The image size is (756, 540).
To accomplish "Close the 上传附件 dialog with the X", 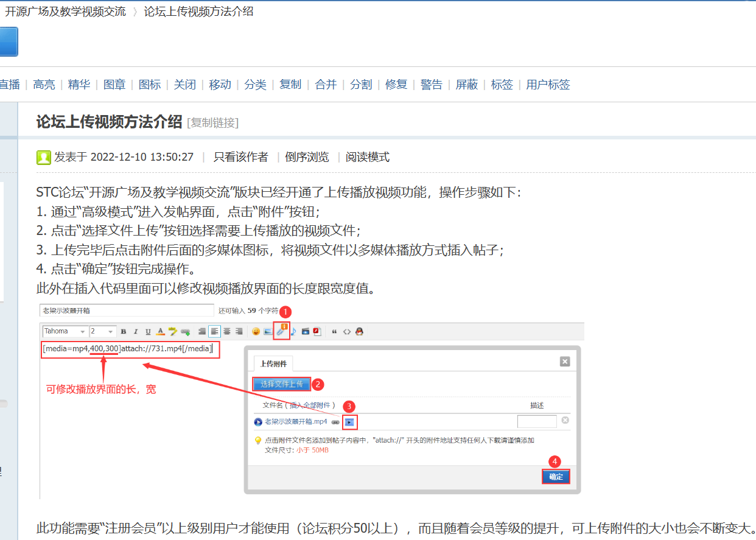I will [x=565, y=362].
